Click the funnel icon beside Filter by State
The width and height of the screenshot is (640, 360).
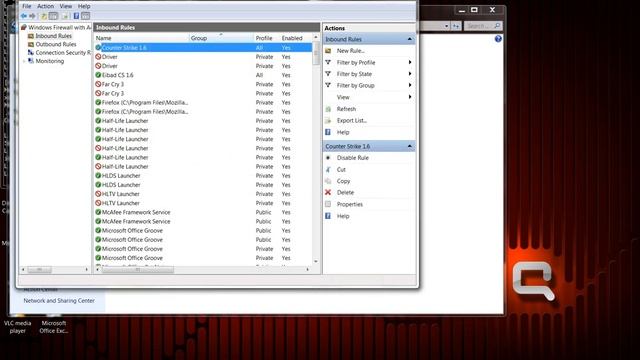coord(328,74)
